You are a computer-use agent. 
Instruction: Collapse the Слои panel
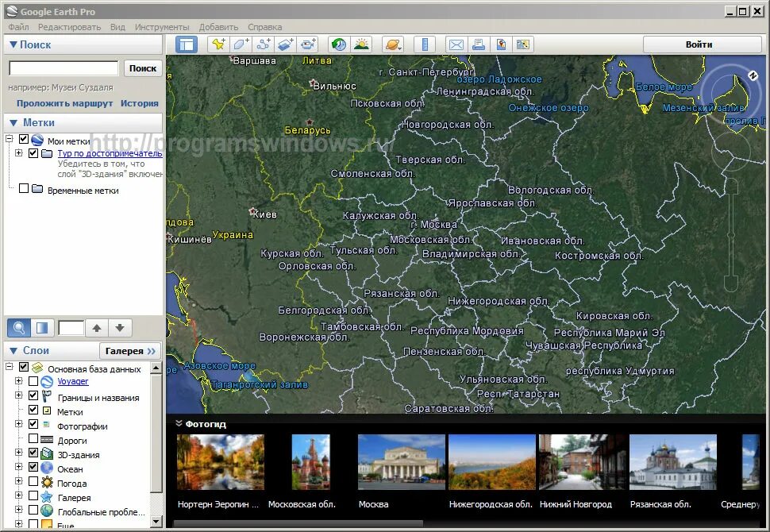click(x=13, y=351)
